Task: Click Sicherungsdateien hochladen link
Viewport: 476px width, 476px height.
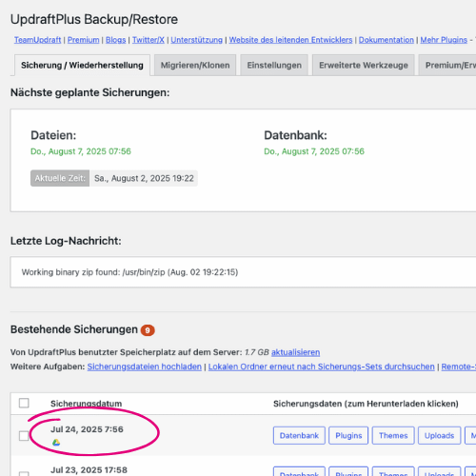Action: (x=145, y=367)
